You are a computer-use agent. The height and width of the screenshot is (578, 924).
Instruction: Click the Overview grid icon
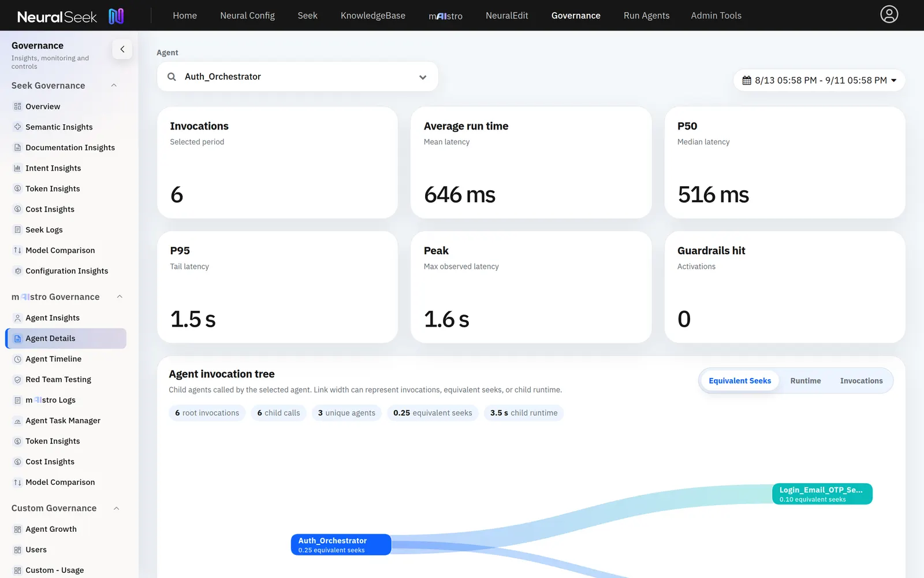(17, 106)
